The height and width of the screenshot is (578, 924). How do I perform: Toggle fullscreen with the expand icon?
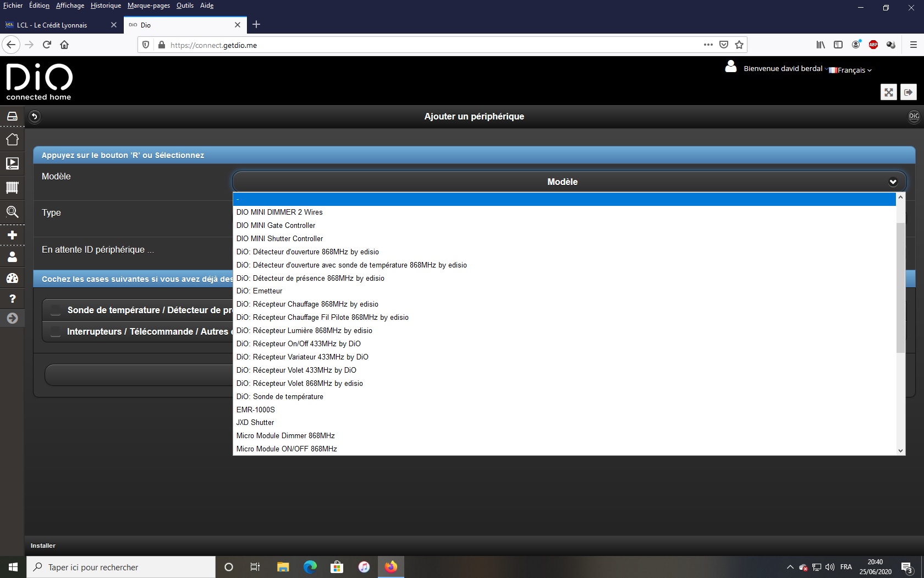point(889,92)
